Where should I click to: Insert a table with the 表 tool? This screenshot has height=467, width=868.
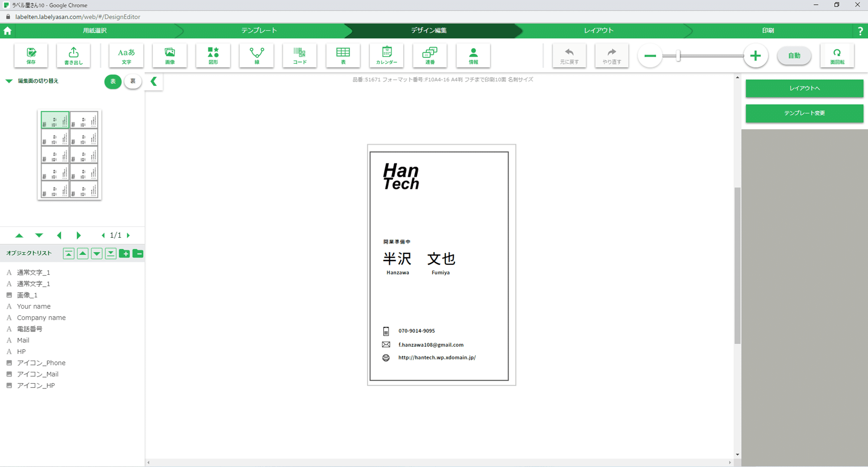click(343, 56)
